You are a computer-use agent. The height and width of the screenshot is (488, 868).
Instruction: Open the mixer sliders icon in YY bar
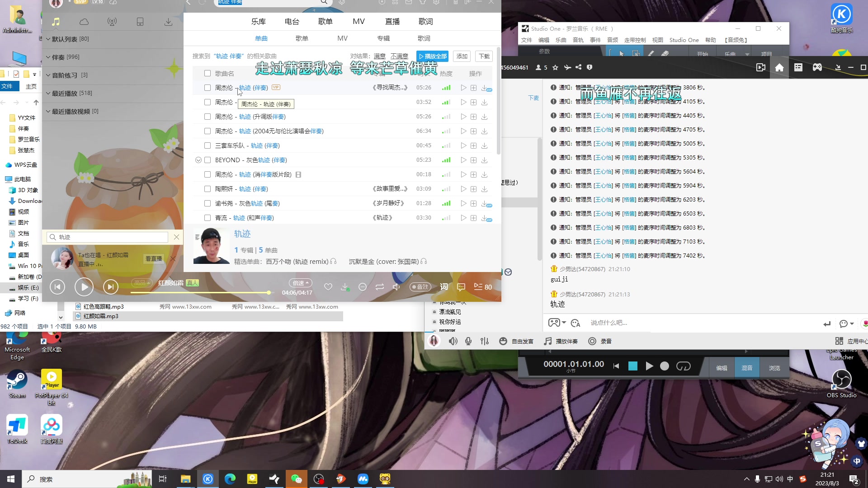tap(485, 341)
